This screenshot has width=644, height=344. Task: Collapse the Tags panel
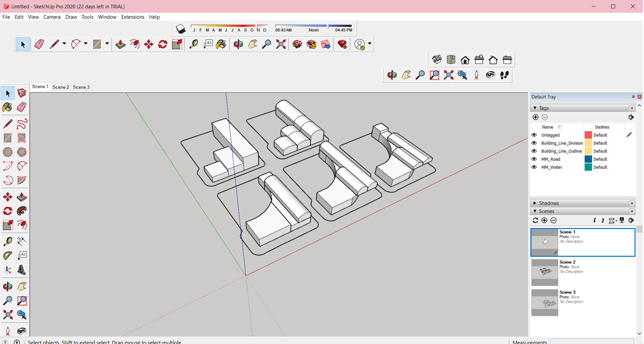coord(535,108)
